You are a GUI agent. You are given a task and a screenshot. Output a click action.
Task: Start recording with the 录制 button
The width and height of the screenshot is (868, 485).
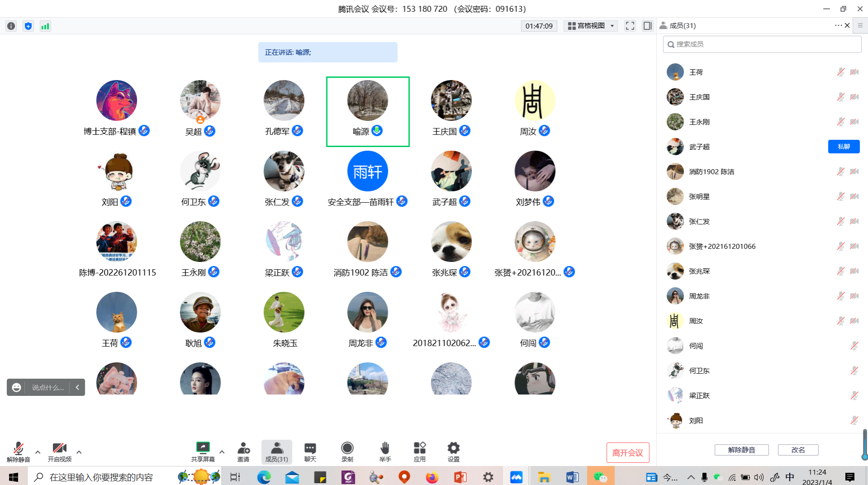(347, 452)
